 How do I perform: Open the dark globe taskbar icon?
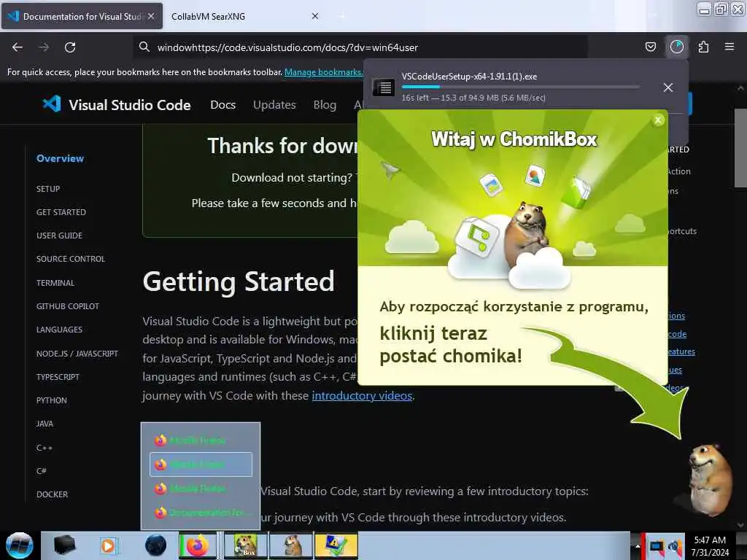point(156,545)
